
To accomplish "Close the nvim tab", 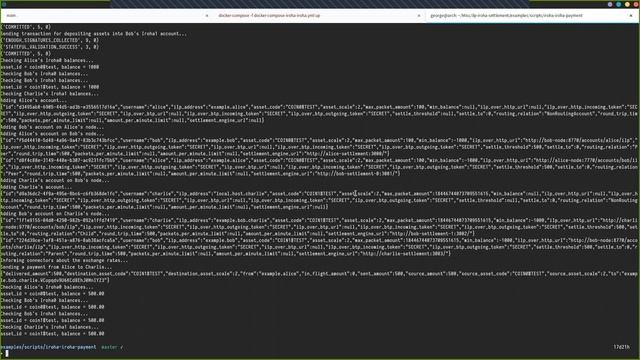I will coord(207,16).
